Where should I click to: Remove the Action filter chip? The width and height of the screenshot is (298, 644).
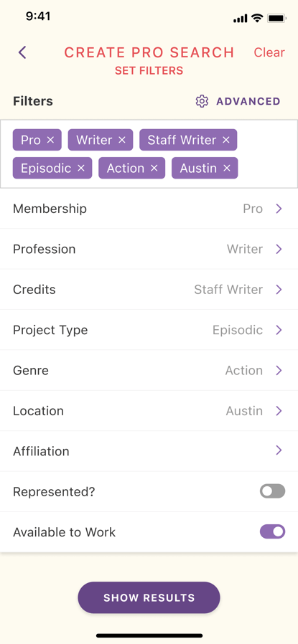click(x=154, y=168)
